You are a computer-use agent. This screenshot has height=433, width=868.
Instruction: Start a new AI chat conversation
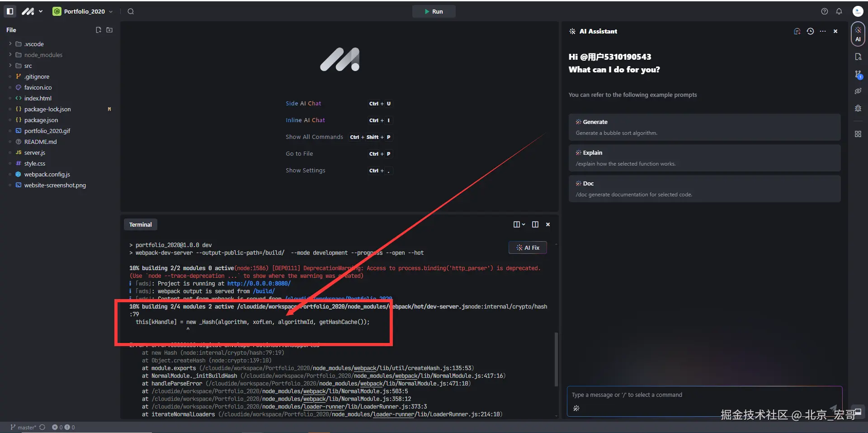pyautogui.click(x=797, y=31)
